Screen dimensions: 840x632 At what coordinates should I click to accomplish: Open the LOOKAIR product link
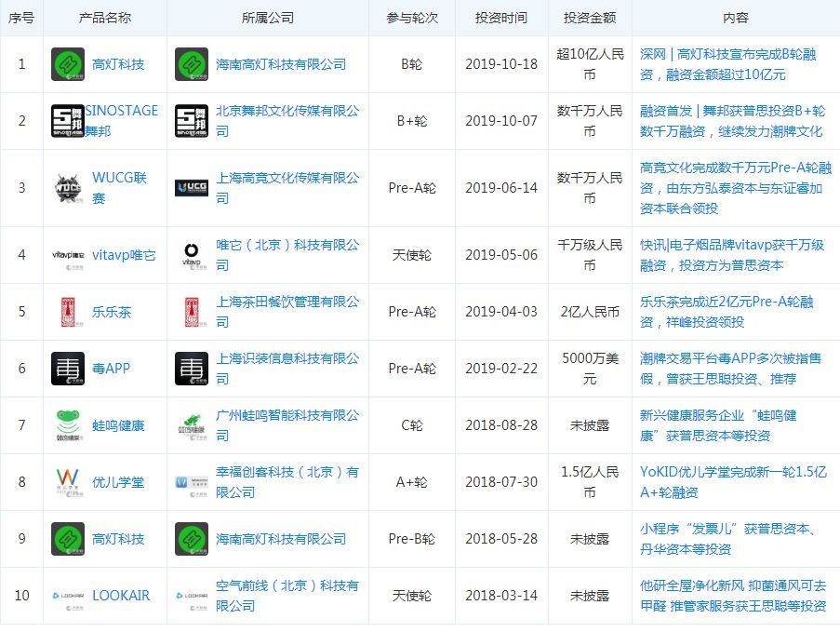121,596
